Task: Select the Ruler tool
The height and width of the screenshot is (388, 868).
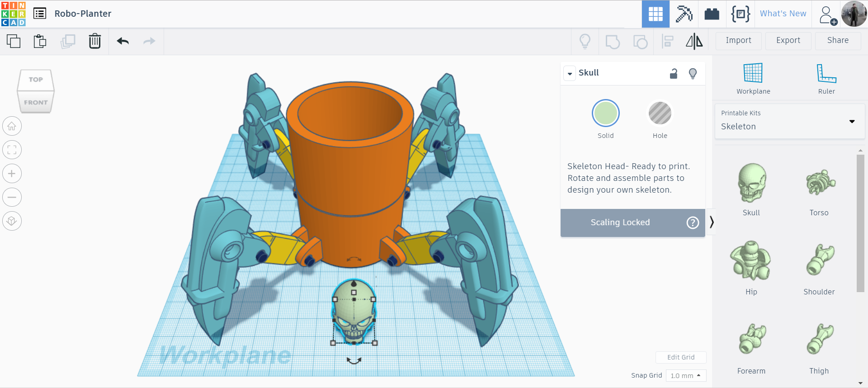Action: pos(826,79)
